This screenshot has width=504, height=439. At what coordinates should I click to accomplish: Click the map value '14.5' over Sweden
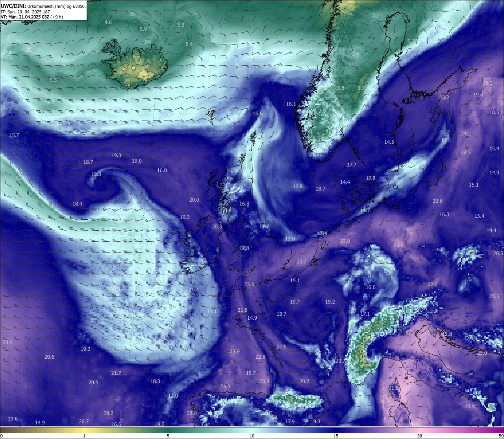coord(389,142)
